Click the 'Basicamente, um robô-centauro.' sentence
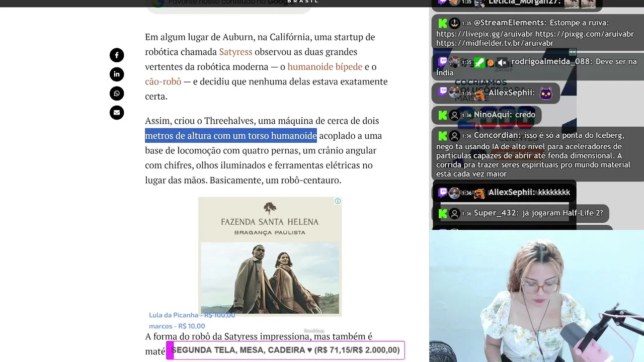Screen dimensions: 644x362 [x=276, y=180]
